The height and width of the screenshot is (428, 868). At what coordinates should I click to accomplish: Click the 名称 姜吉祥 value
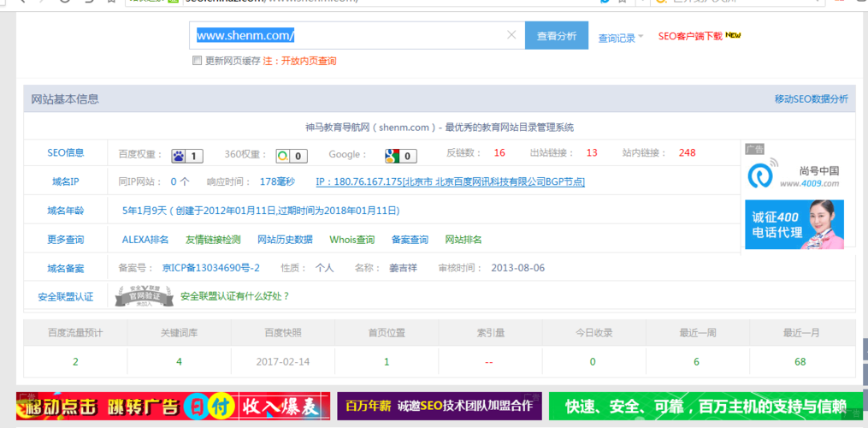(x=403, y=268)
